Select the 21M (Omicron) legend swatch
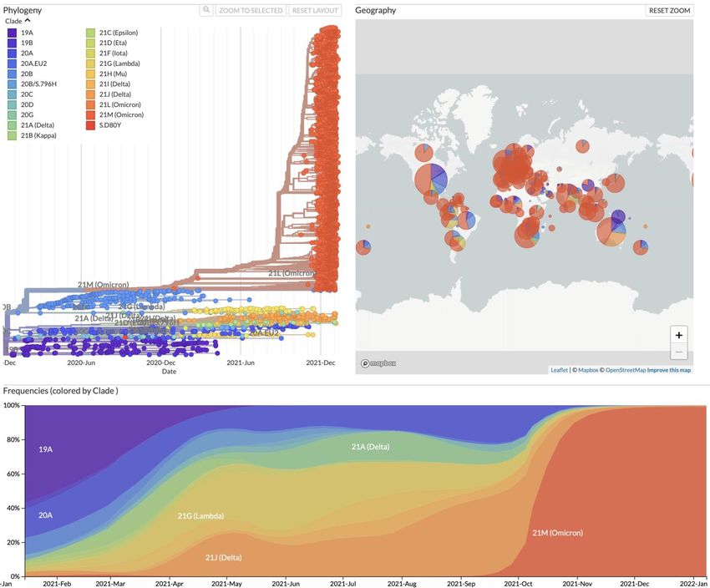The width and height of the screenshot is (710, 588). click(x=92, y=114)
